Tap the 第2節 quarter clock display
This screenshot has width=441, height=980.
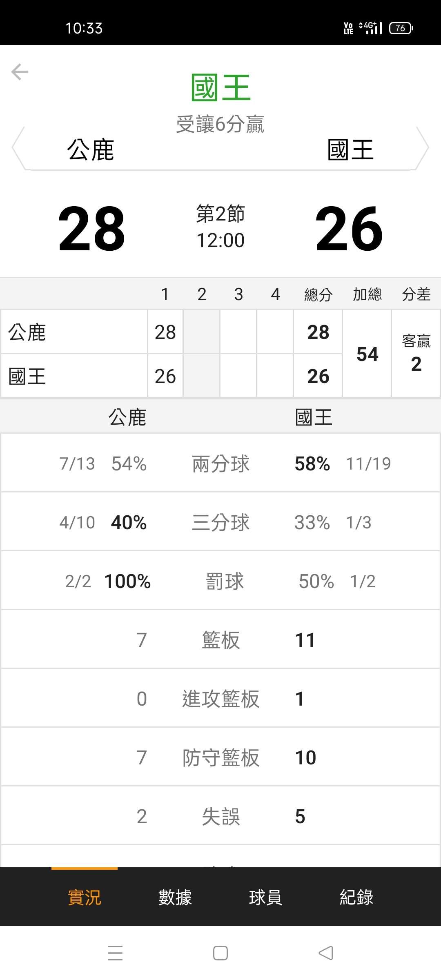pos(220,227)
